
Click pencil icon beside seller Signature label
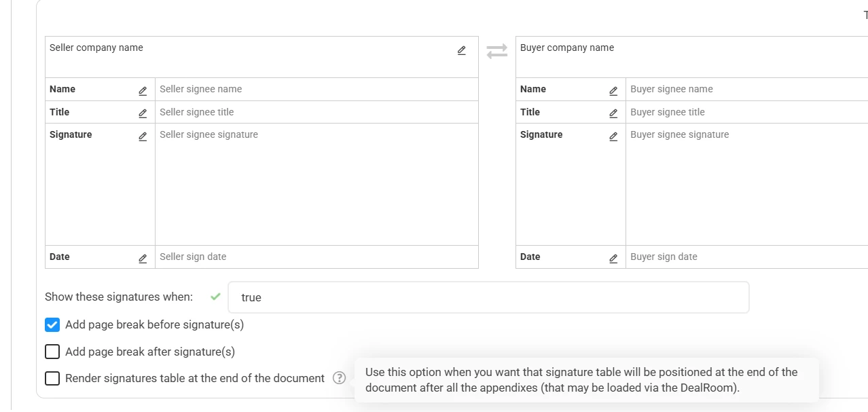pyautogui.click(x=143, y=136)
